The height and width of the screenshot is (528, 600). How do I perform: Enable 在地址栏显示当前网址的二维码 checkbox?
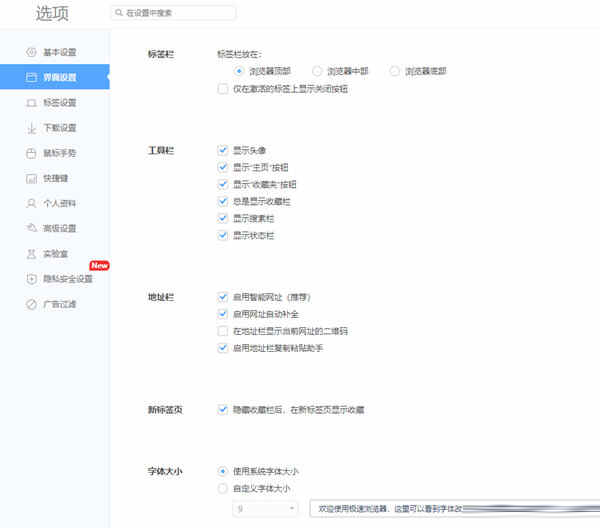[222, 330]
